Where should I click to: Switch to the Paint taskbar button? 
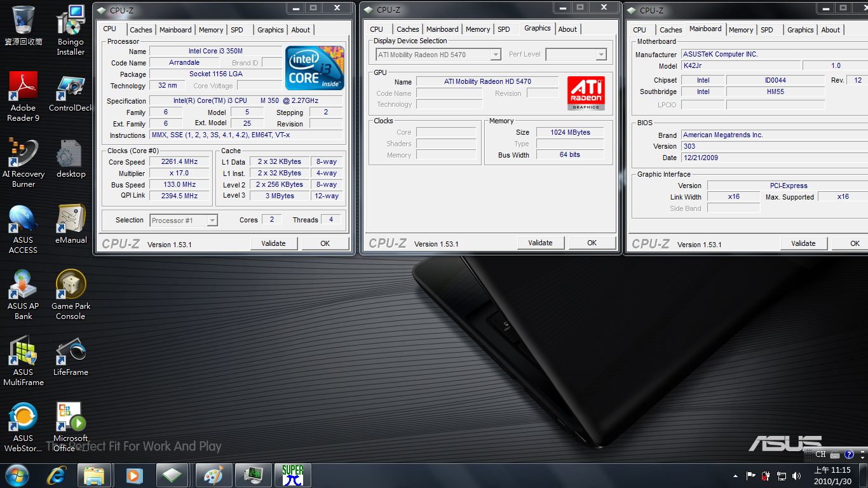pyautogui.click(x=212, y=475)
